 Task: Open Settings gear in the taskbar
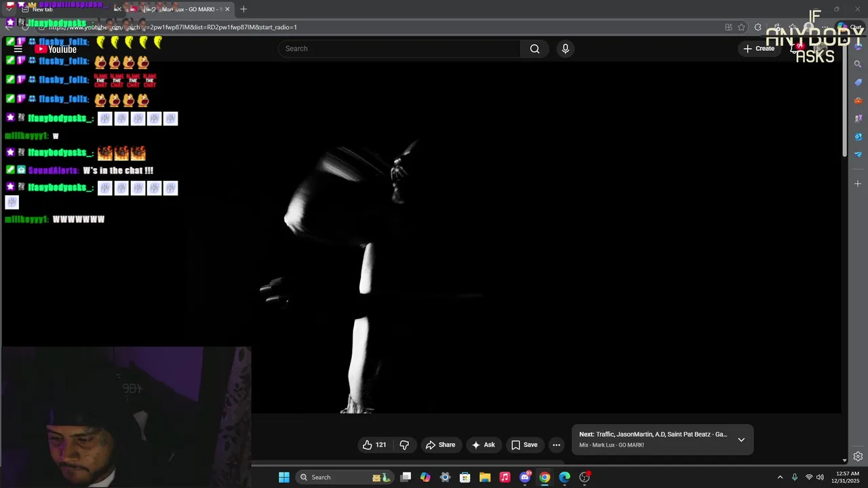(445, 477)
